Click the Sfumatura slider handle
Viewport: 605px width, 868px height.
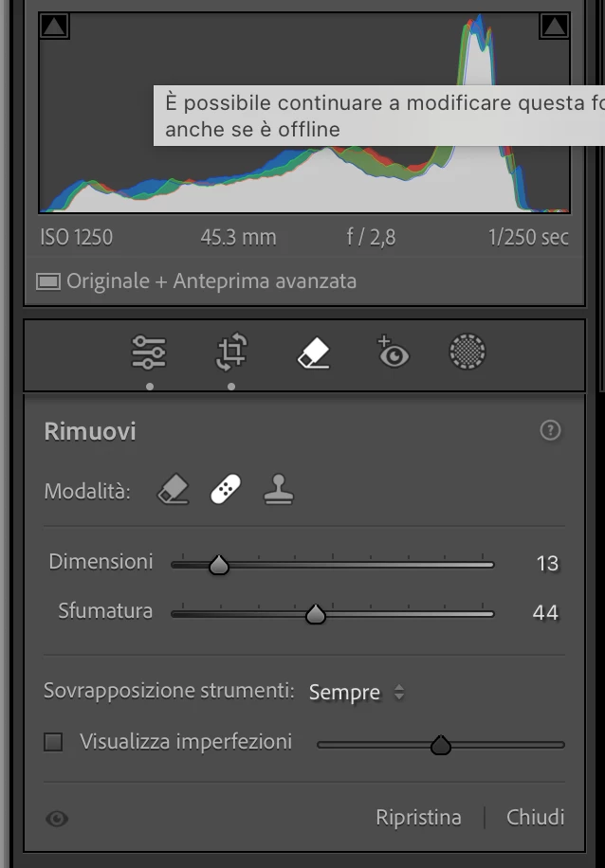click(315, 614)
